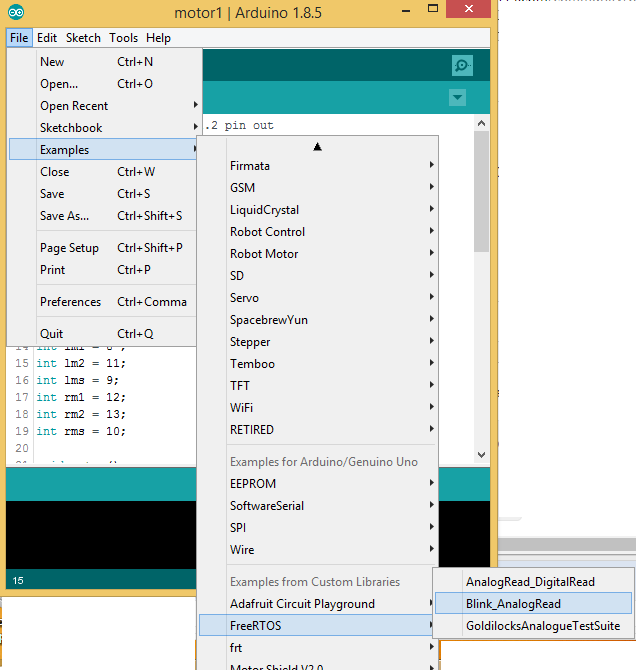636x670 pixels.
Task: Open the Sketch menu
Action: coord(83,38)
